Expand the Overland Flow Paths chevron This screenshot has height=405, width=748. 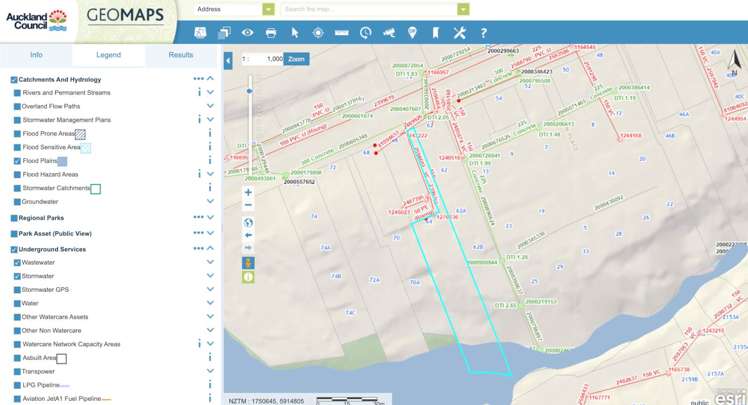[x=210, y=106]
